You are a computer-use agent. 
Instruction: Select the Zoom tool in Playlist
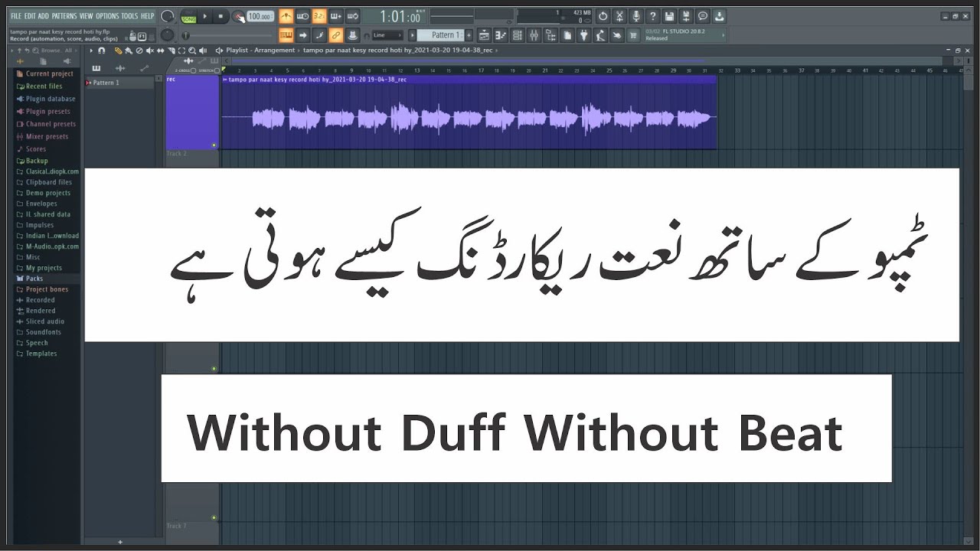coord(192,51)
